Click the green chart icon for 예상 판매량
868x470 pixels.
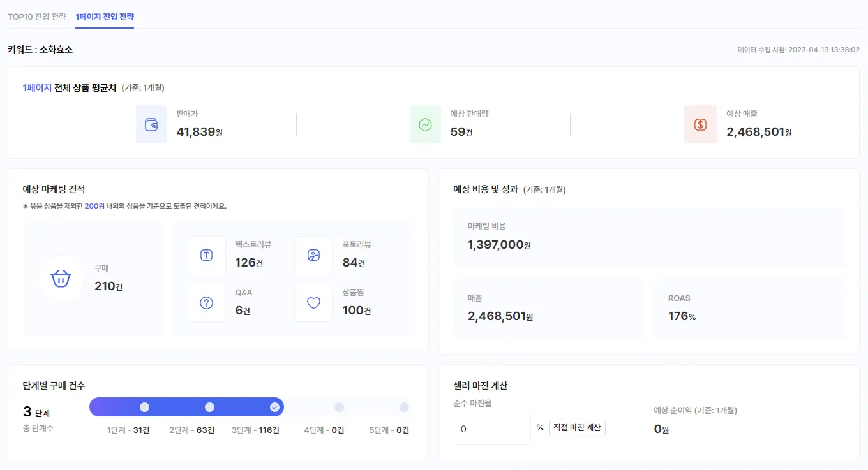click(425, 124)
